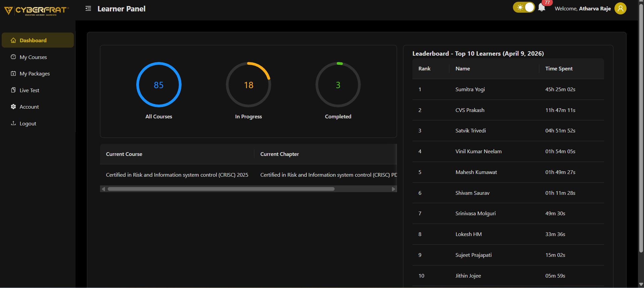Open the user profile avatar
The height and width of the screenshot is (288, 644).
(x=620, y=8)
